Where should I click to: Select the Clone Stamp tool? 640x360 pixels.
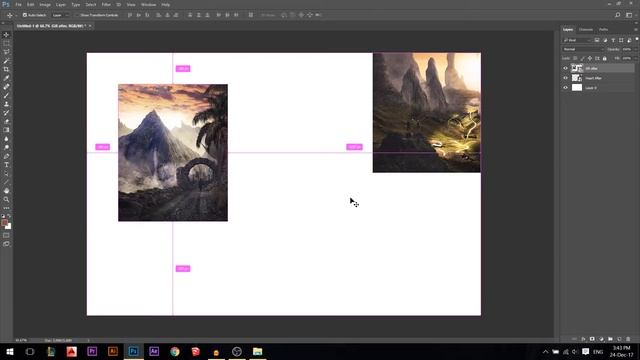pyautogui.click(x=6, y=104)
